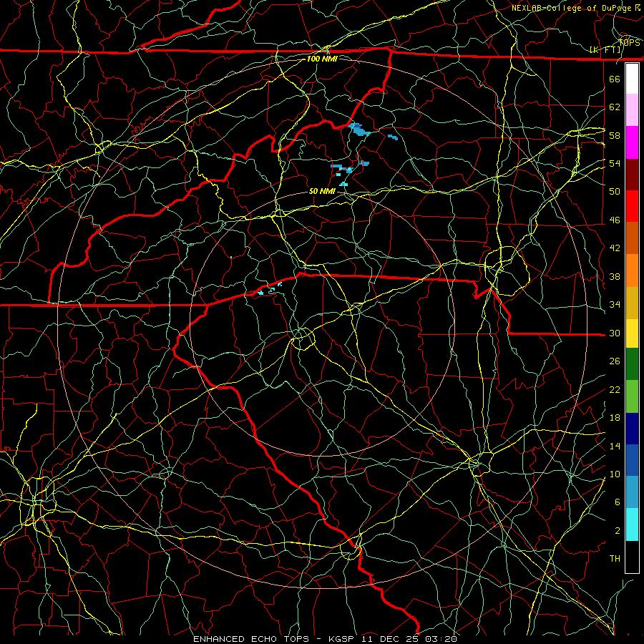Click the "14" scale label

(615, 446)
